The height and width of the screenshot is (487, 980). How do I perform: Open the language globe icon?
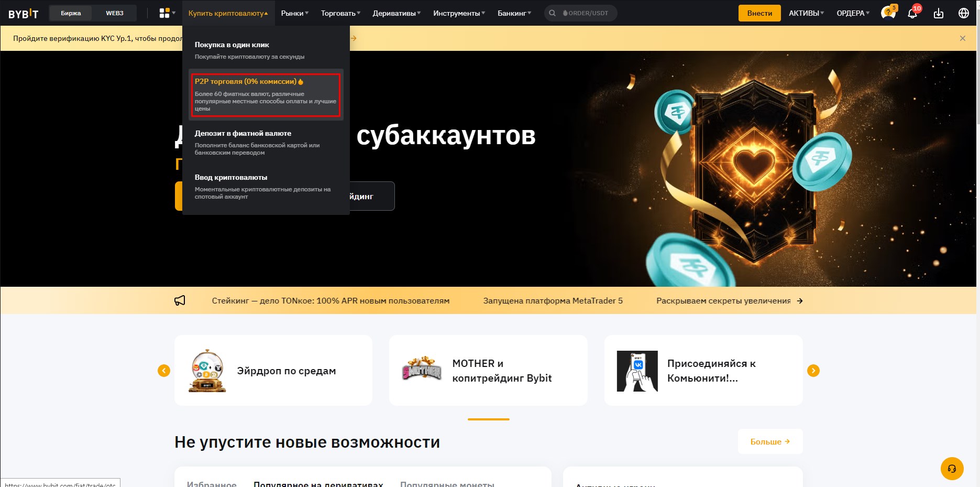pos(963,13)
